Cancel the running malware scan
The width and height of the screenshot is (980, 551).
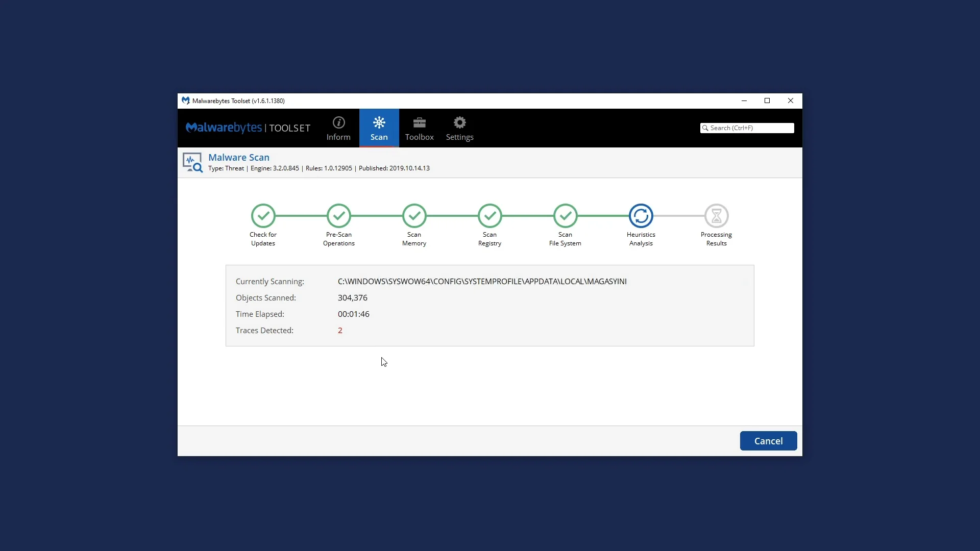(768, 441)
